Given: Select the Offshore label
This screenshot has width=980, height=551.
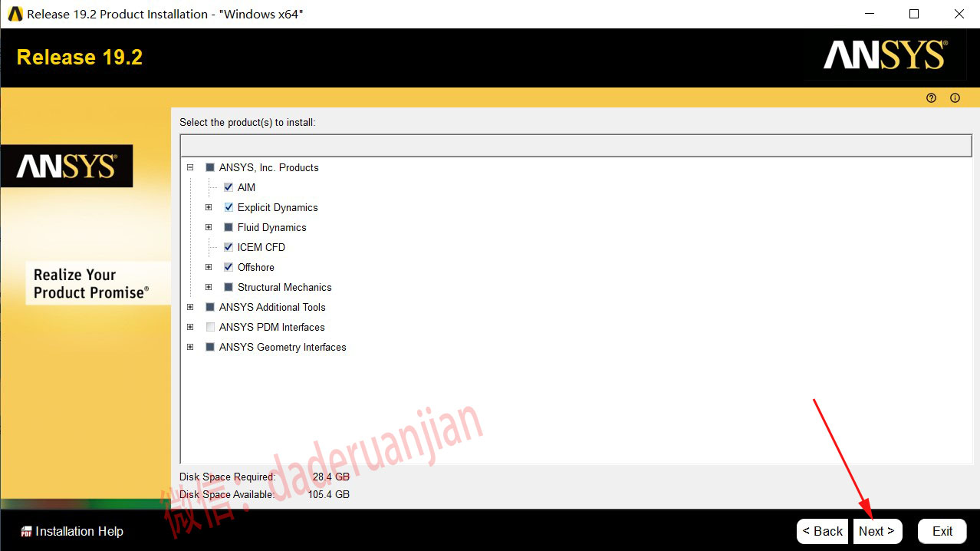Looking at the screenshot, I should pyautogui.click(x=256, y=267).
